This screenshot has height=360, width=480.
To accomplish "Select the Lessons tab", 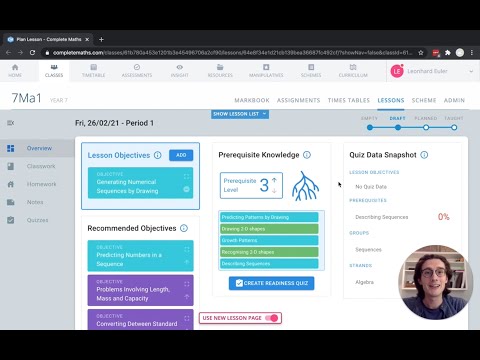I will [x=391, y=100].
